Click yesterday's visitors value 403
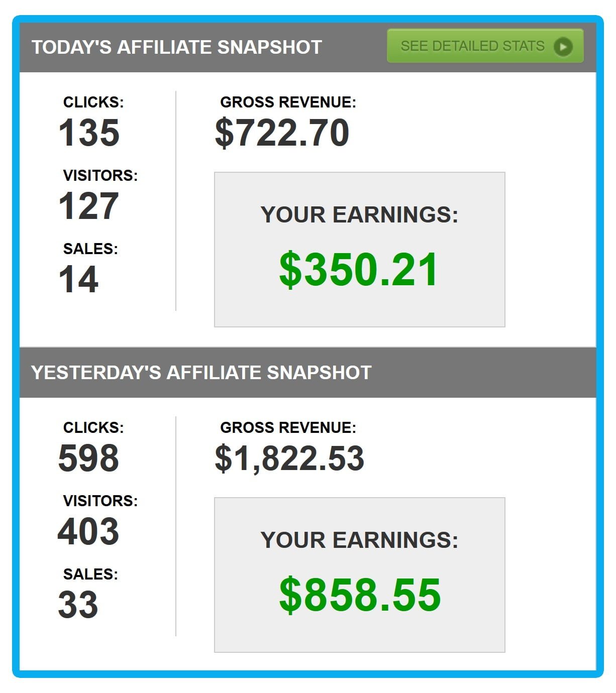Viewport: 616px width, 693px height. 88,532
